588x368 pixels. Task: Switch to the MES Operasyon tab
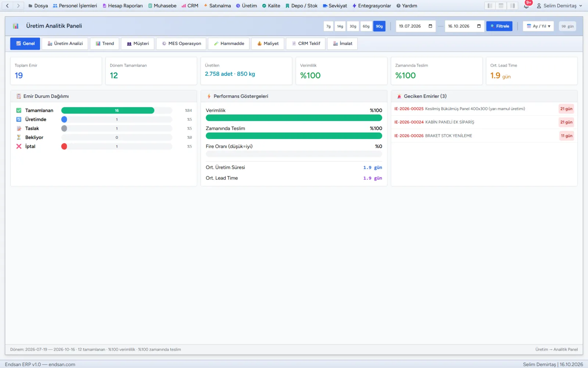click(182, 43)
